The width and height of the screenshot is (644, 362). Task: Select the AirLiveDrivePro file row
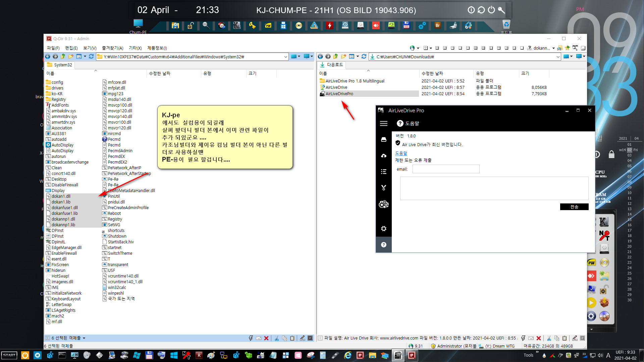pyautogui.click(x=369, y=94)
